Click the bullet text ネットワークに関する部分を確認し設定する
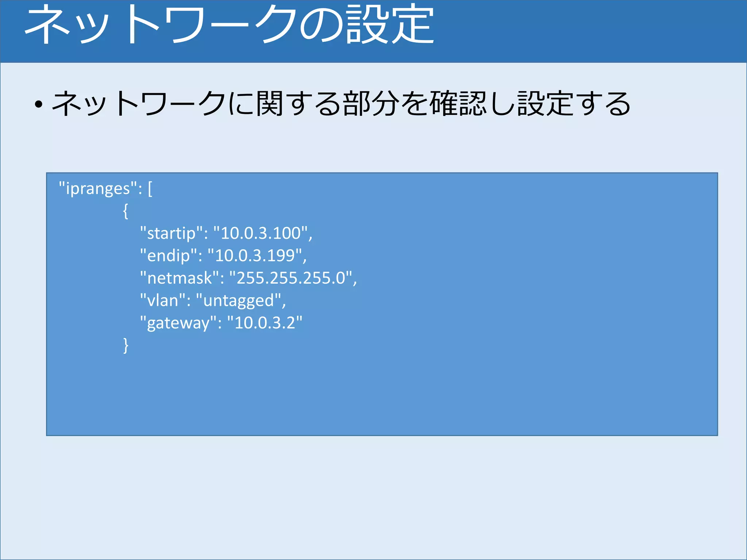The width and height of the screenshot is (747, 560). tap(341, 104)
